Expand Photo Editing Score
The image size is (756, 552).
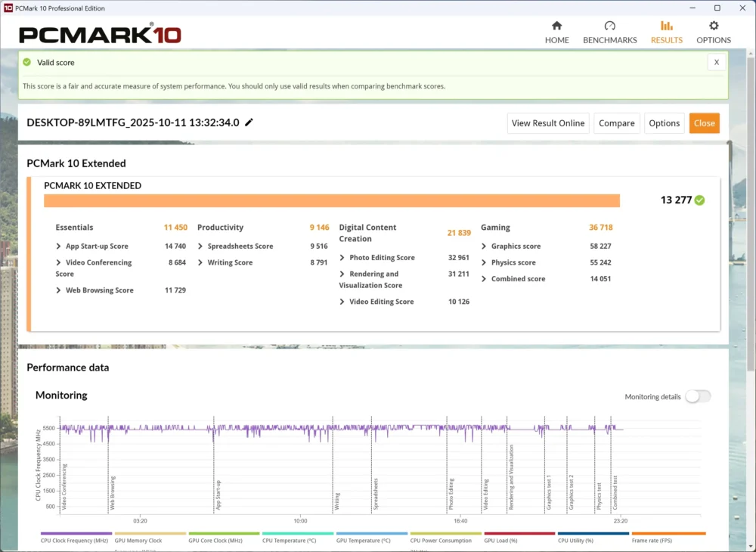342,257
